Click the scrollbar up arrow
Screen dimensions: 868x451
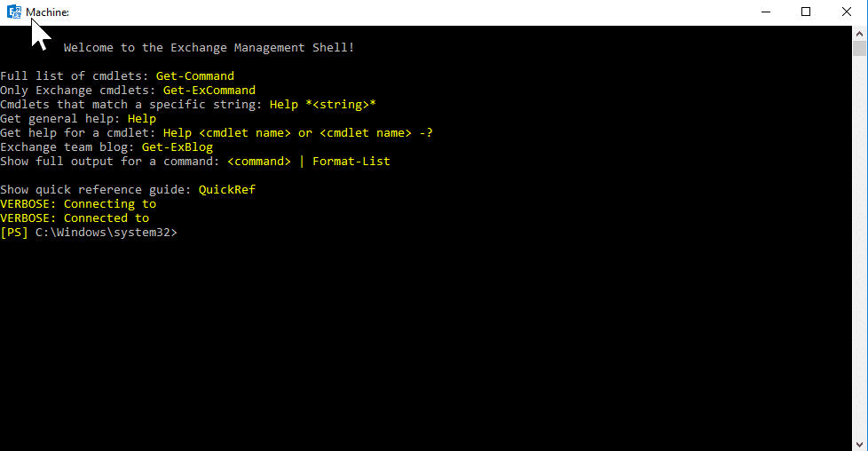point(859,34)
